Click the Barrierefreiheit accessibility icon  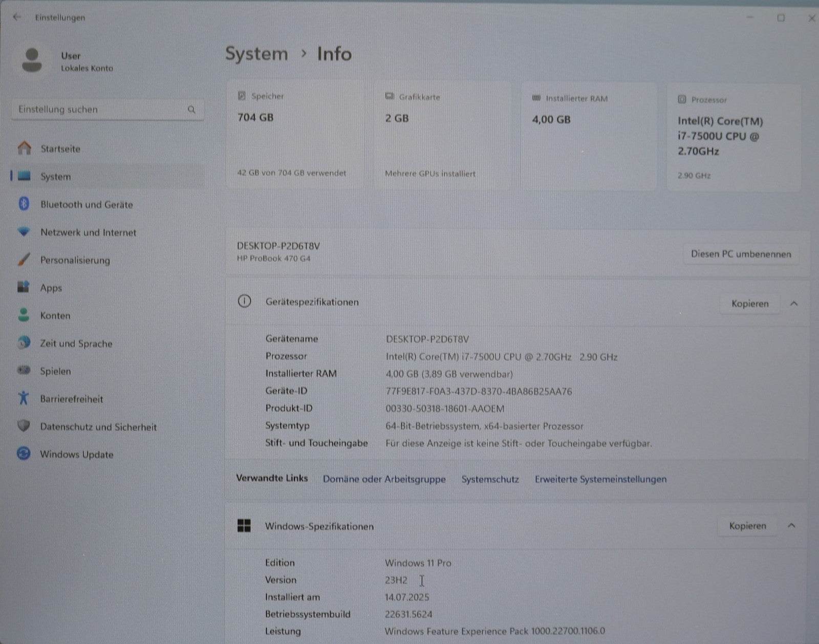tap(24, 398)
